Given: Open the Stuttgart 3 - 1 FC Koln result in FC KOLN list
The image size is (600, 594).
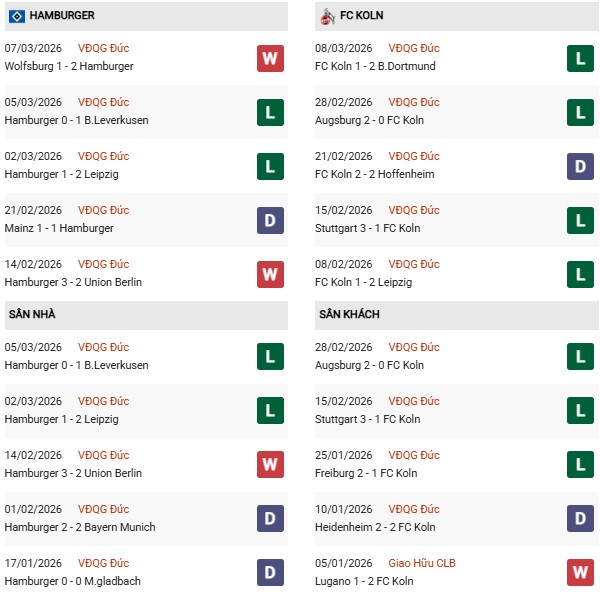Looking at the screenshot, I should tap(367, 228).
